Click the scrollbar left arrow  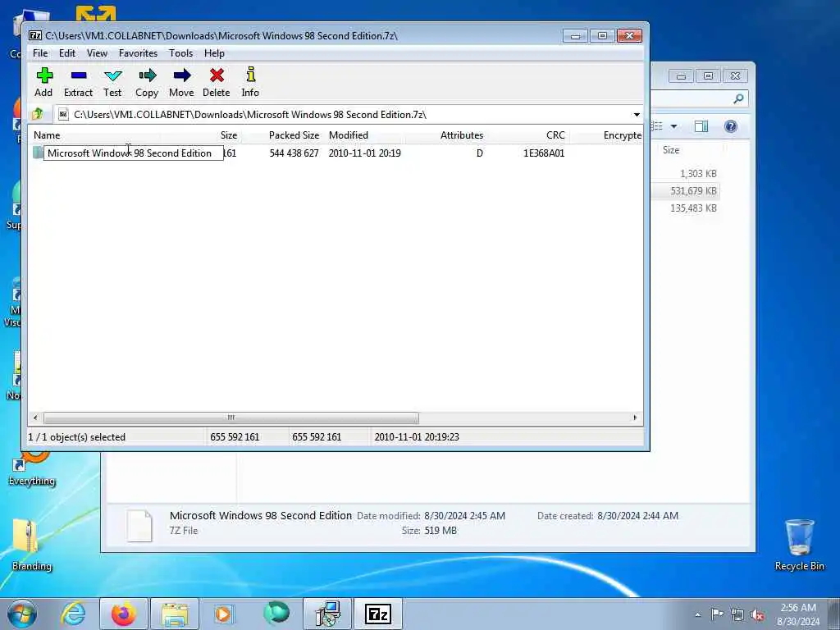coord(35,418)
